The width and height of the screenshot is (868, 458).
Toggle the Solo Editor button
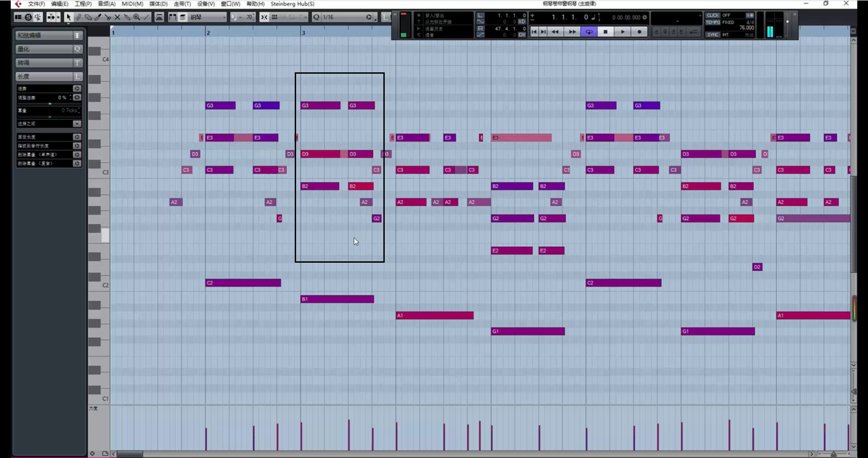click(x=28, y=17)
